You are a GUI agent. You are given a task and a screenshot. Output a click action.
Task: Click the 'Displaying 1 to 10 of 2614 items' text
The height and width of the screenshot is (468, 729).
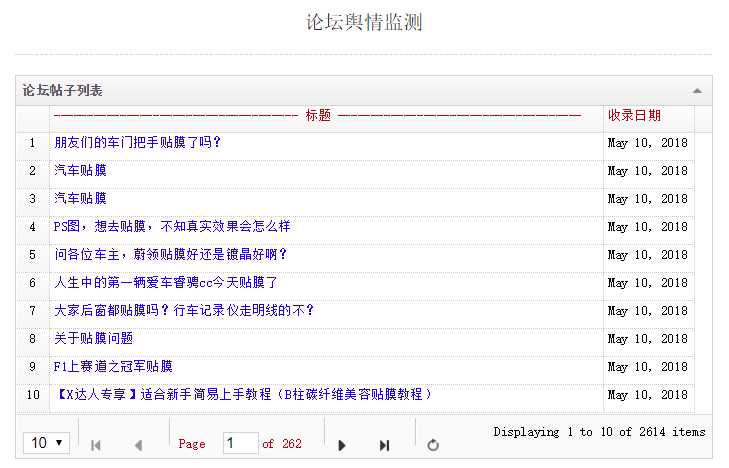[x=599, y=432]
